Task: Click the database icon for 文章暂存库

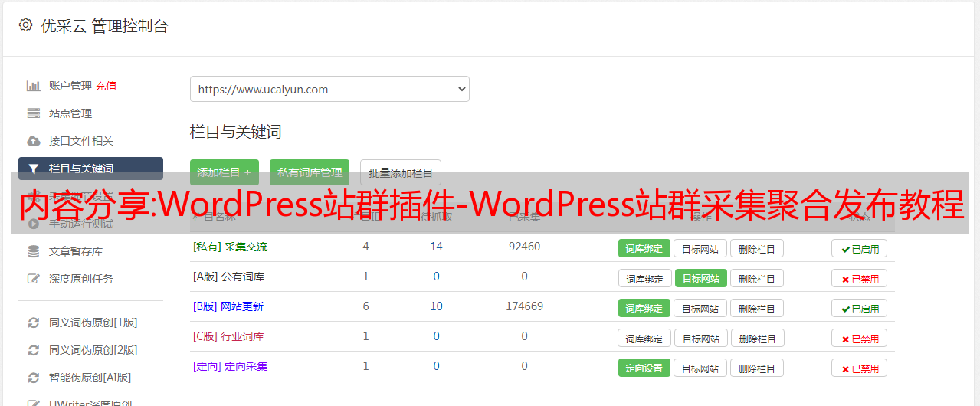Action: point(33,251)
